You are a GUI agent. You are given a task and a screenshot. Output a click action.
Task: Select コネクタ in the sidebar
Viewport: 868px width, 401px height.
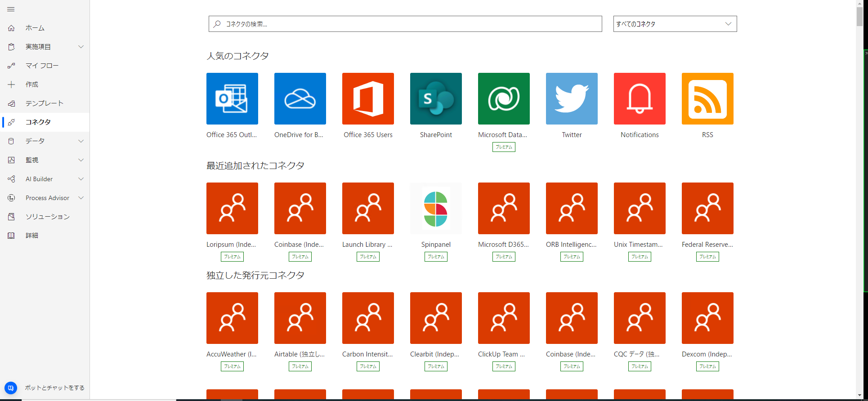click(x=45, y=122)
